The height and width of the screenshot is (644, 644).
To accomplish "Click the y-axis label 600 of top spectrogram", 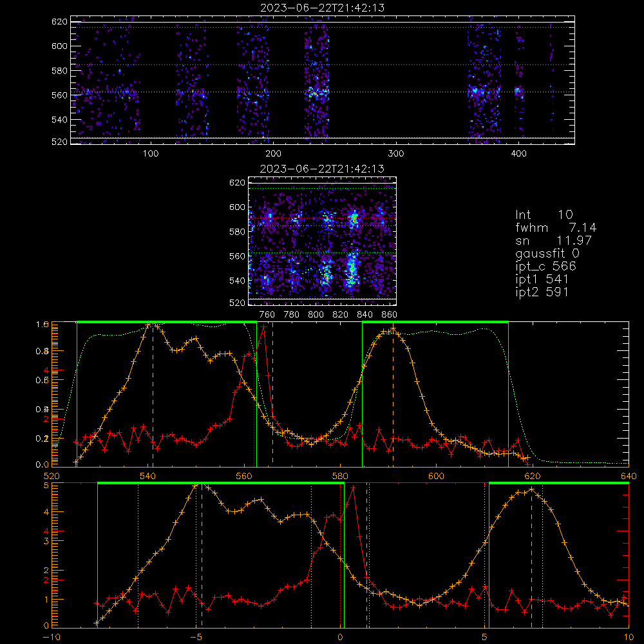I will [59, 46].
